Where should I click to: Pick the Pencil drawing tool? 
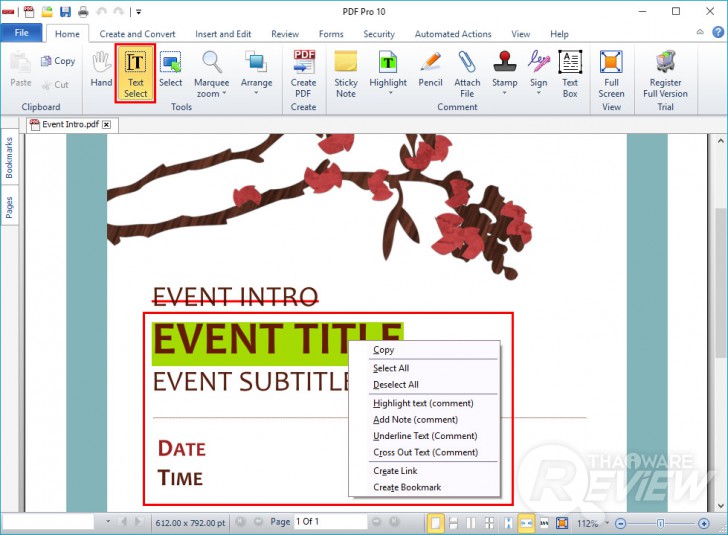(x=430, y=69)
